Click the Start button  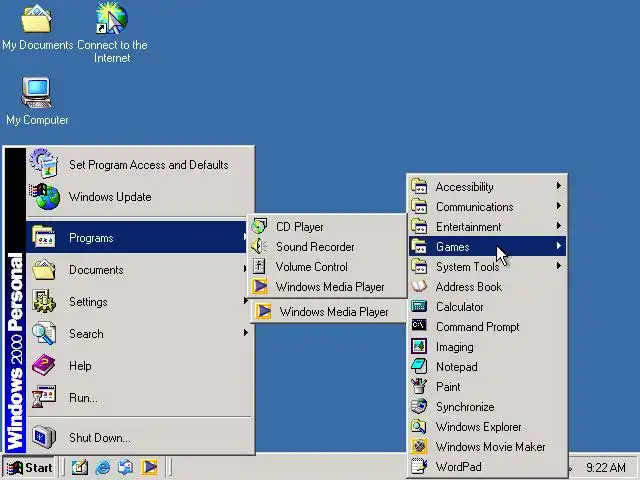point(29,467)
